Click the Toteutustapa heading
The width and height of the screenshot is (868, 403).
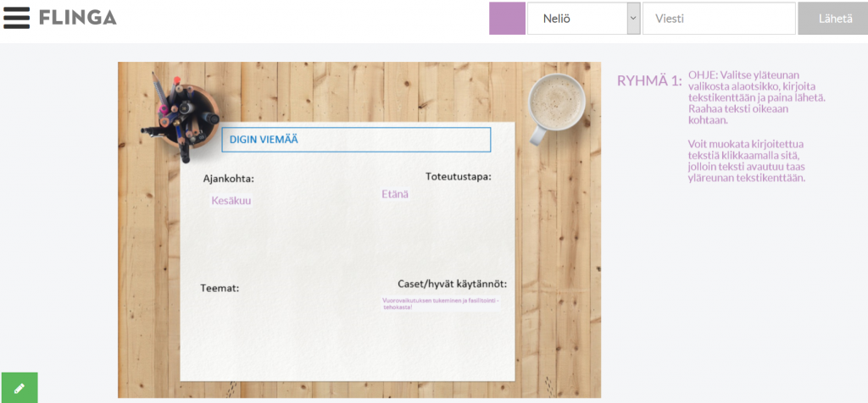458,177
